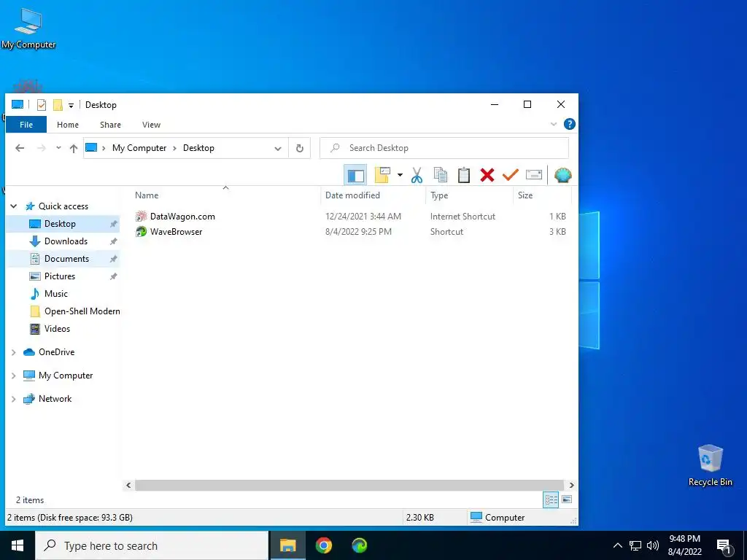Select the WaveBrowser shortcut file

(176, 232)
